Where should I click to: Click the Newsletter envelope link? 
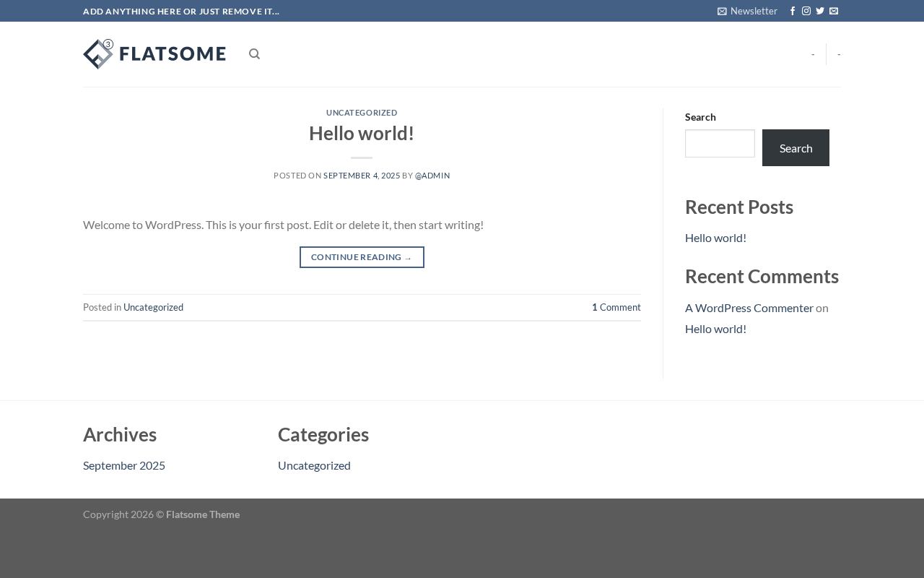click(747, 11)
